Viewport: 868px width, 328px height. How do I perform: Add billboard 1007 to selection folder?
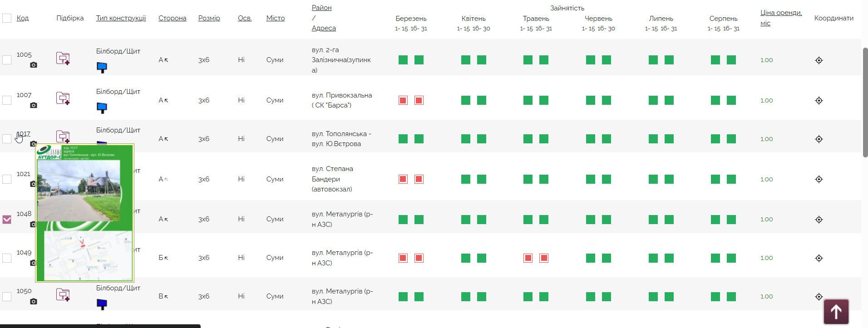[x=63, y=98]
